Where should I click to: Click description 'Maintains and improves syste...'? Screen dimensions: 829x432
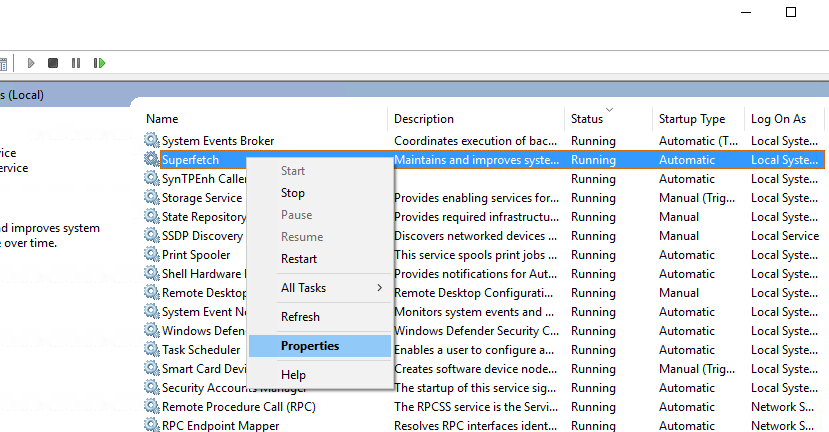pos(476,160)
